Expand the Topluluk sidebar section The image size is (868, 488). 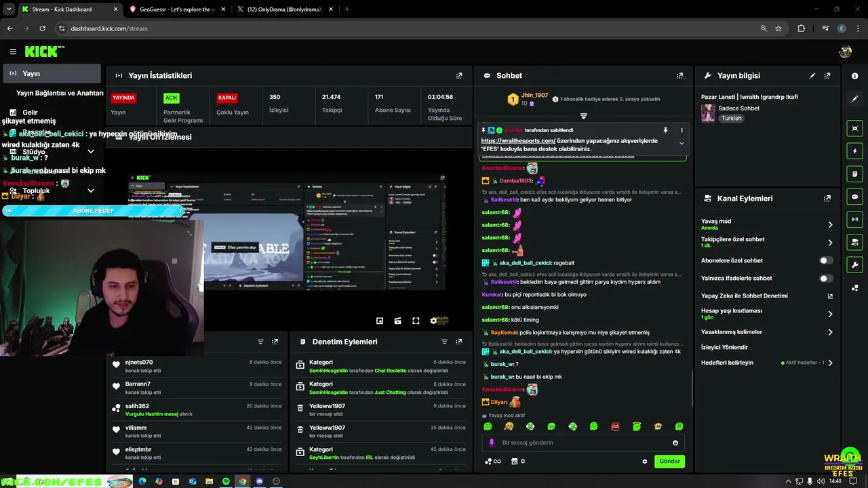click(x=91, y=191)
